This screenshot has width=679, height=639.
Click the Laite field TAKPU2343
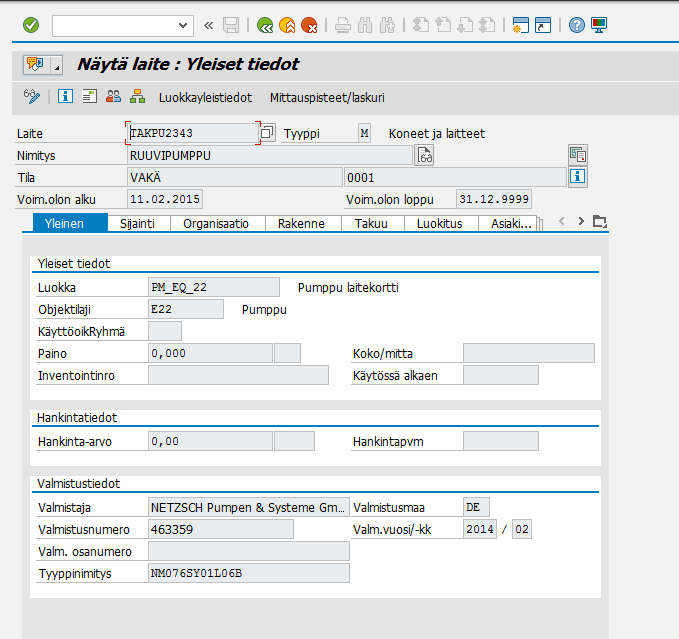193,133
